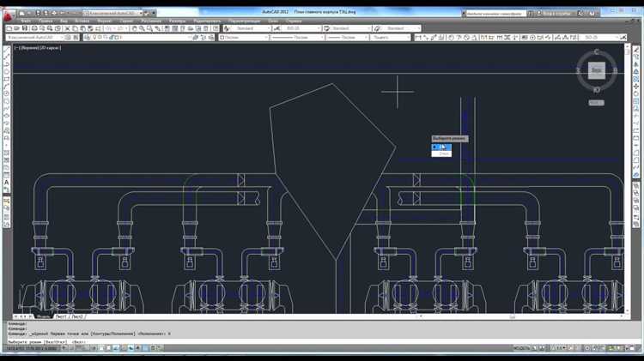Open the Dimension Style ISO-25 dropdown on the Styles toolbar

[x=301, y=28]
